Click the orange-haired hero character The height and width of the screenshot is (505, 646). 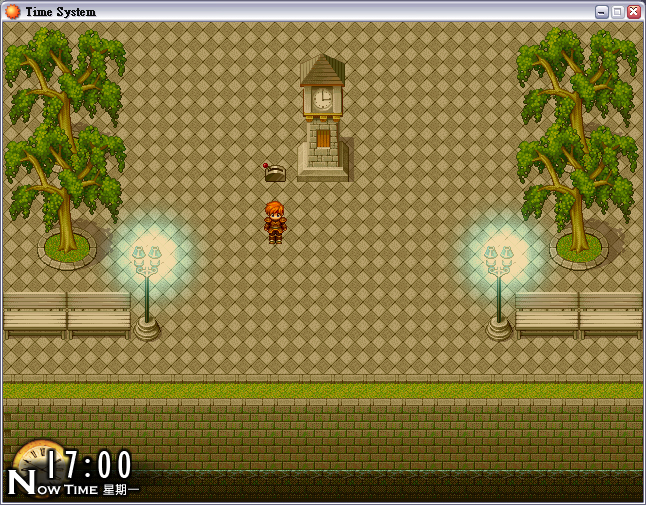coord(275,223)
